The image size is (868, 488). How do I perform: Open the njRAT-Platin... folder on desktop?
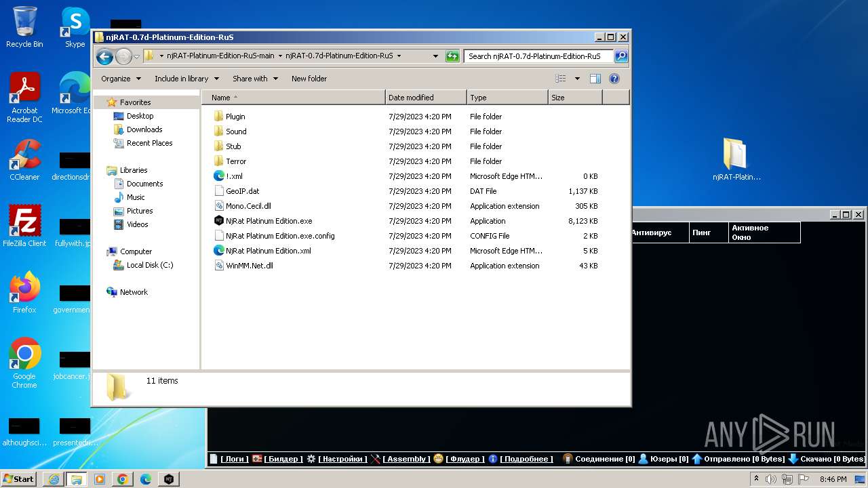coord(736,160)
